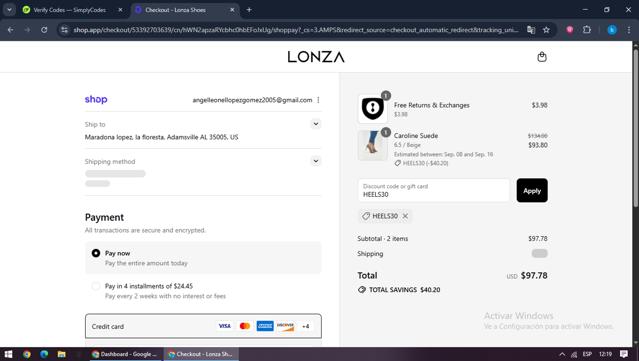Click the page vertical scrollbar
639x361 pixels.
pos(635,128)
